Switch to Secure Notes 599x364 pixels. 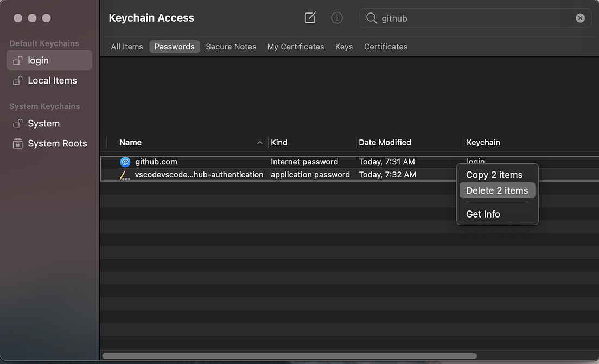(x=231, y=47)
